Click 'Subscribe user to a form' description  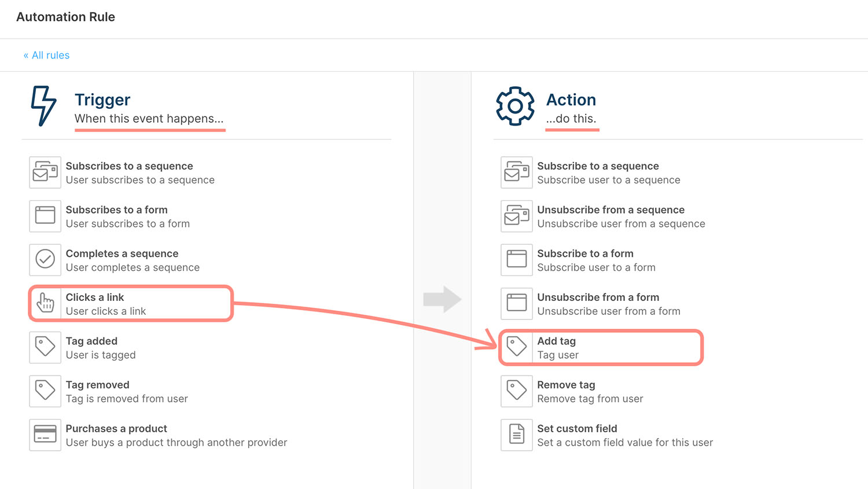[x=596, y=267]
